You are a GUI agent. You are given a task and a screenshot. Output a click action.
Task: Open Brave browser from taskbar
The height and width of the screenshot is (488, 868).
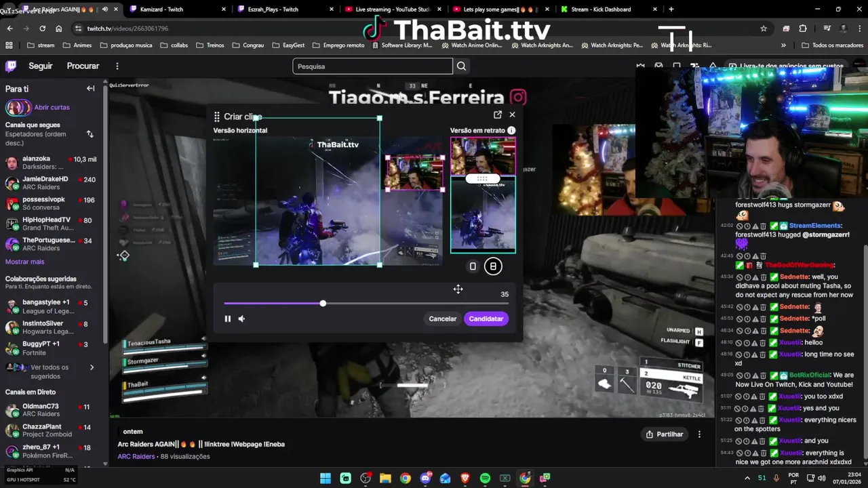tap(465, 479)
